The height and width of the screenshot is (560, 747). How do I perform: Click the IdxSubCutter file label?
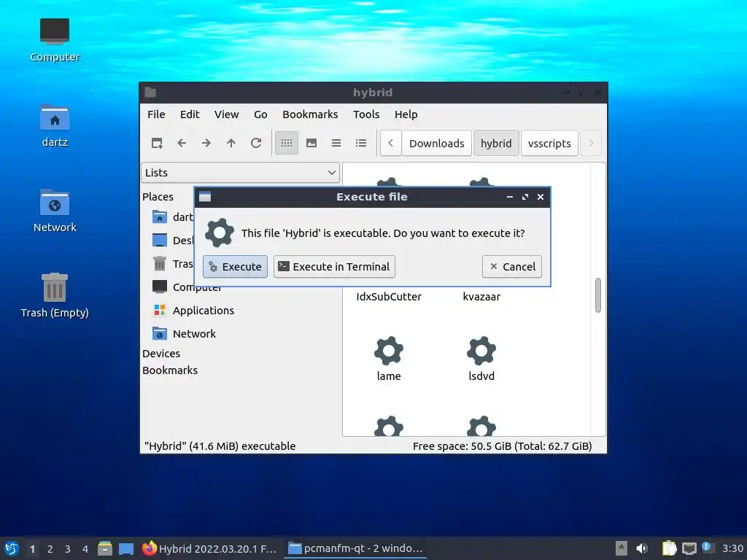pos(389,297)
